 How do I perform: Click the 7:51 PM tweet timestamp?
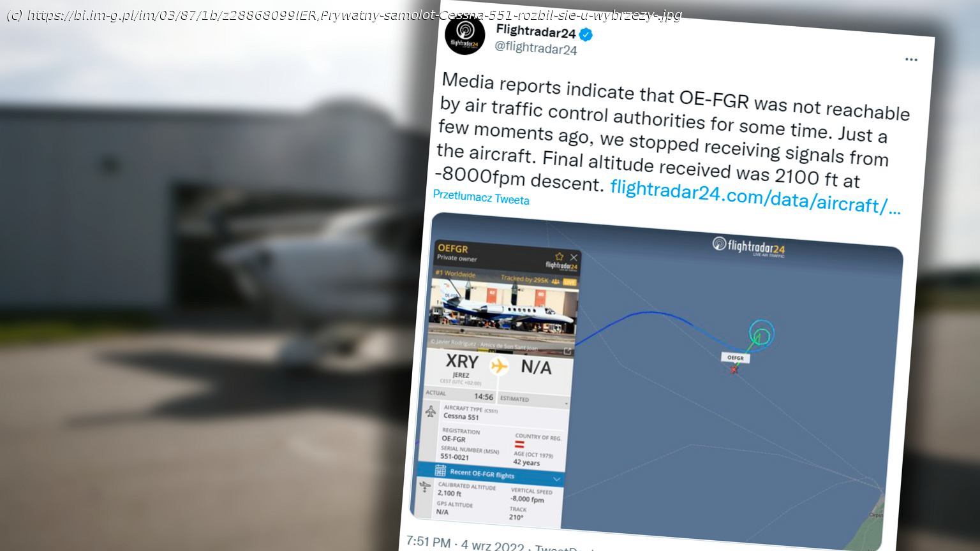pos(428,542)
